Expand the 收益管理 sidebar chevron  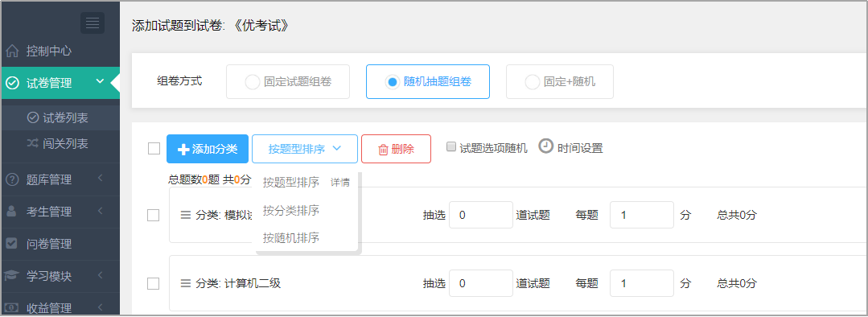[x=101, y=307]
